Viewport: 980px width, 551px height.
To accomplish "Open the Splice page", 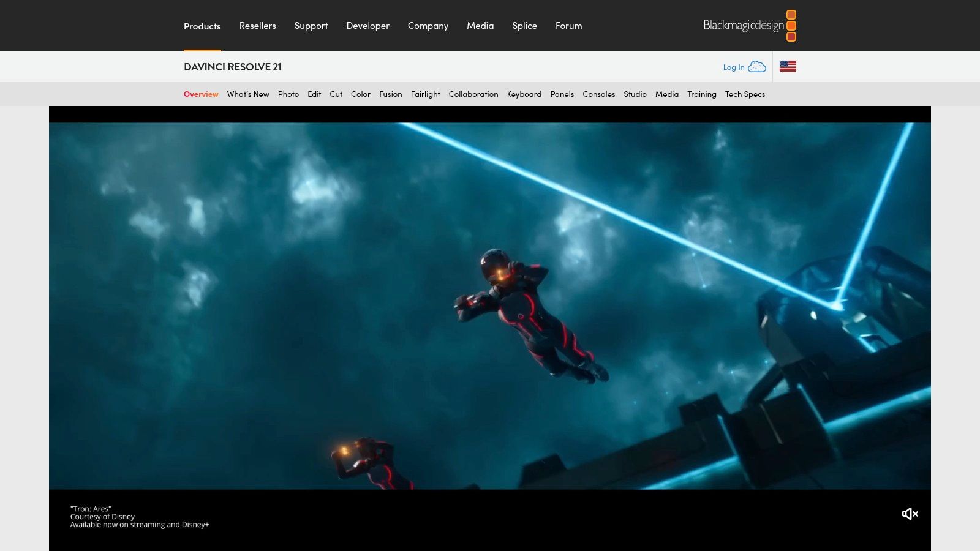I will pos(524,26).
